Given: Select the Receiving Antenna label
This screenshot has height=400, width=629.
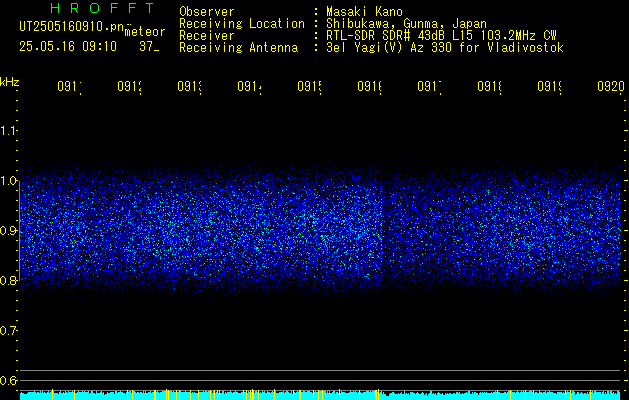Looking at the screenshot, I should pos(239,48).
